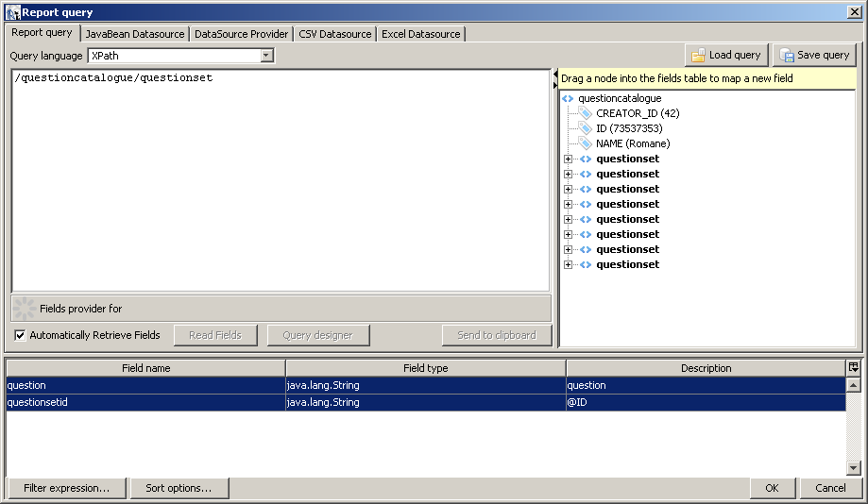The image size is (868, 504).
Task: Dismiss dialog with Cancel button
Action: (830, 488)
